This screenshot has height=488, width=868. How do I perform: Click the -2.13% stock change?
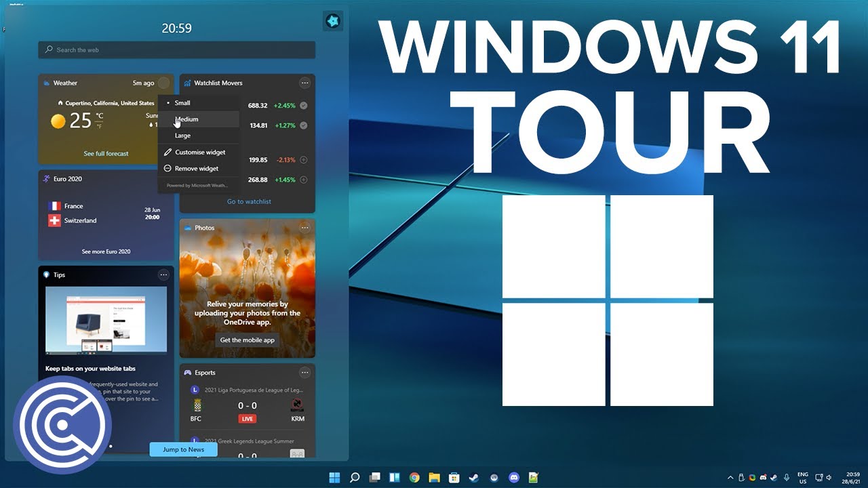coord(285,160)
